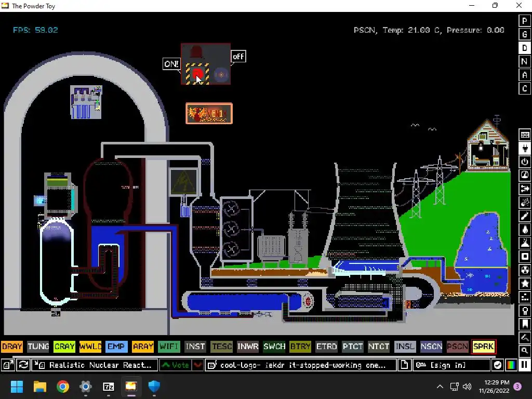This screenshot has width=532, height=399.
Task: Select the DRAY element
Action: [12, 347]
